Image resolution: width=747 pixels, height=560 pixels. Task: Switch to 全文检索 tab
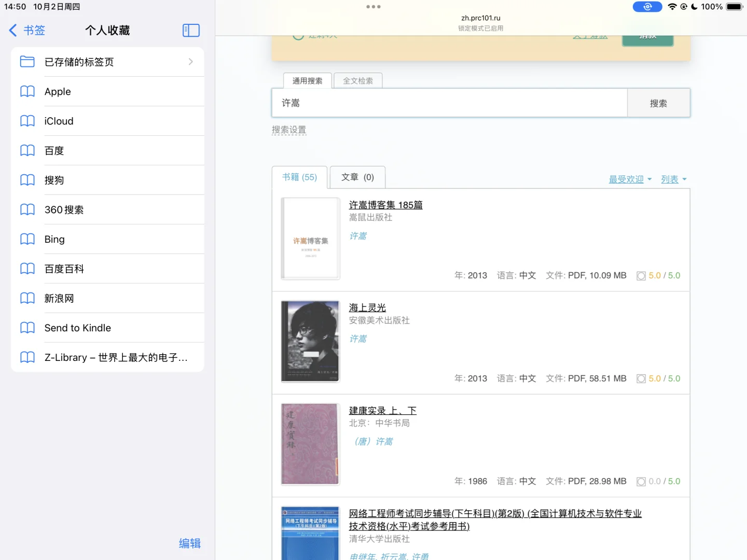(x=358, y=81)
